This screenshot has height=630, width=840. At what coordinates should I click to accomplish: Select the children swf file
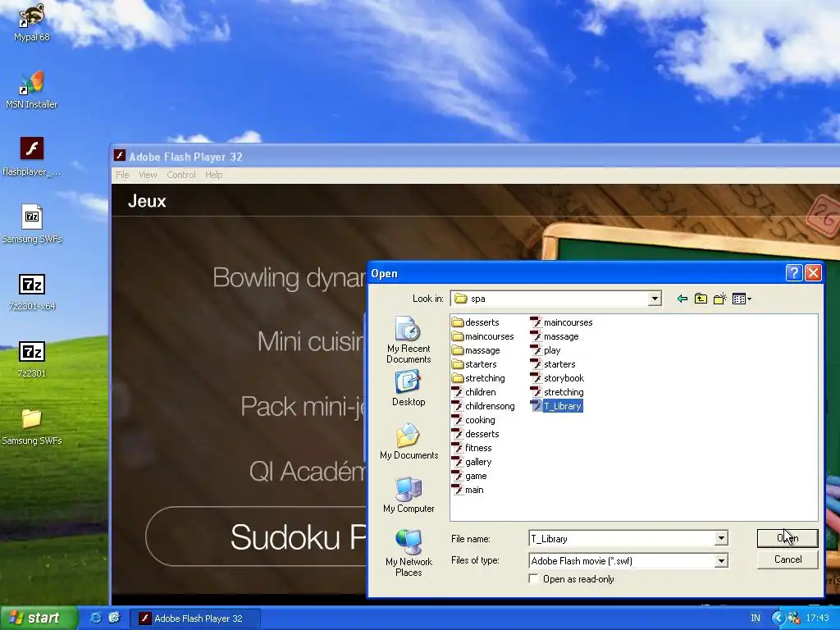(x=473, y=392)
